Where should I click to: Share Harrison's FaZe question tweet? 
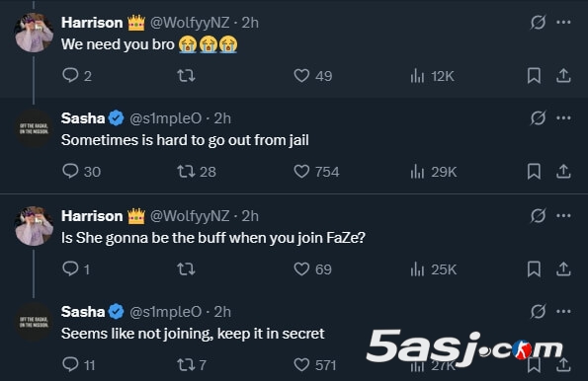coord(563,269)
